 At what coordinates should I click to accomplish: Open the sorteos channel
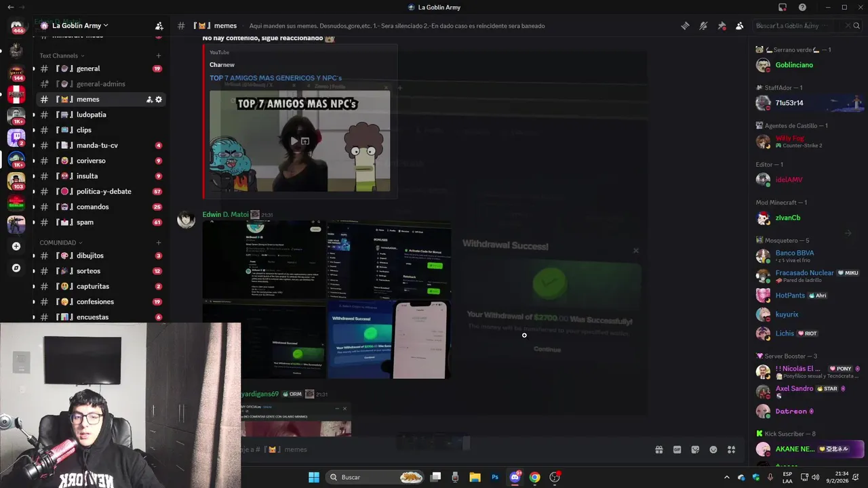(100, 271)
